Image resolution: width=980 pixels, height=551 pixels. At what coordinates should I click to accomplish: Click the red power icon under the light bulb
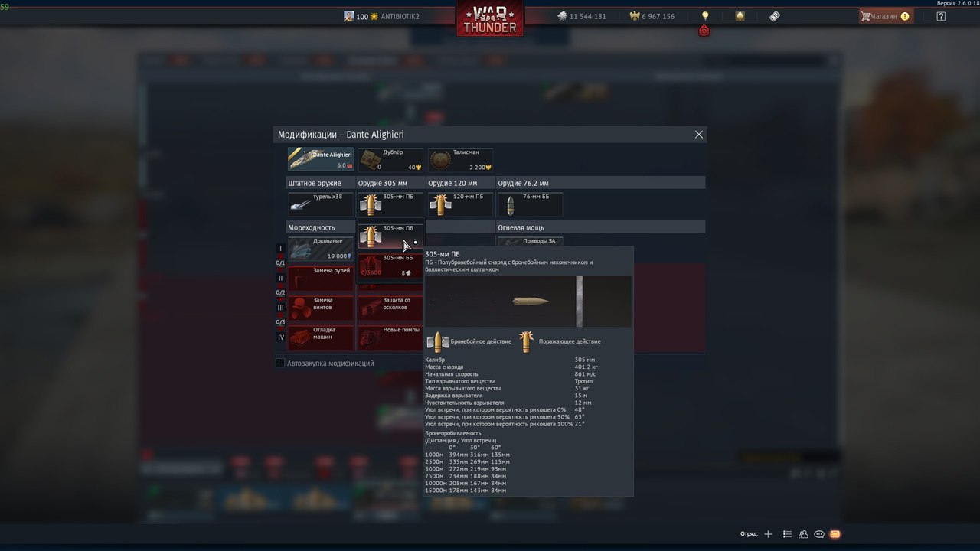[704, 31]
